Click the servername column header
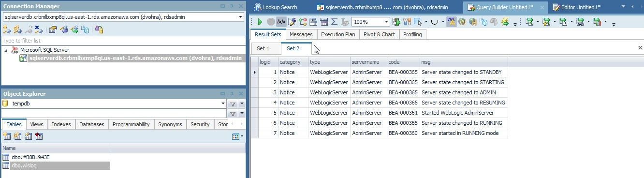Image resolution: width=644 pixels, height=178 pixels. (368, 62)
